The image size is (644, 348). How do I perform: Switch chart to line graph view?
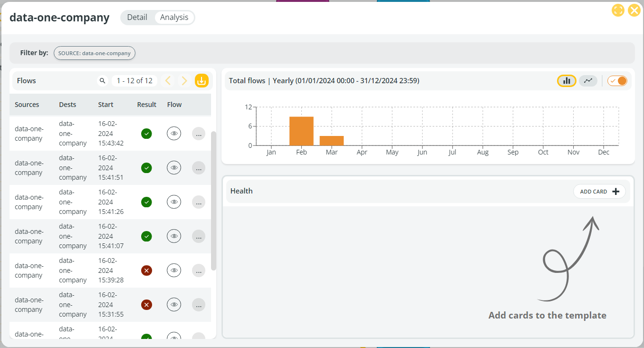(588, 81)
